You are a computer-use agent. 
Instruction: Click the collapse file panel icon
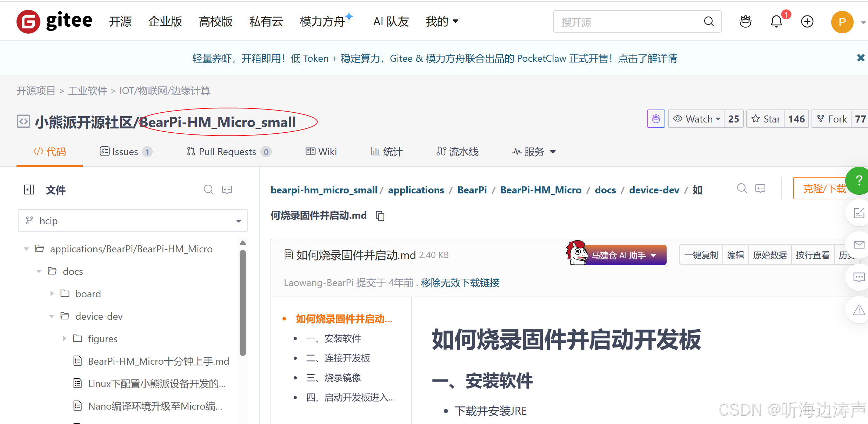pos(29,190)
